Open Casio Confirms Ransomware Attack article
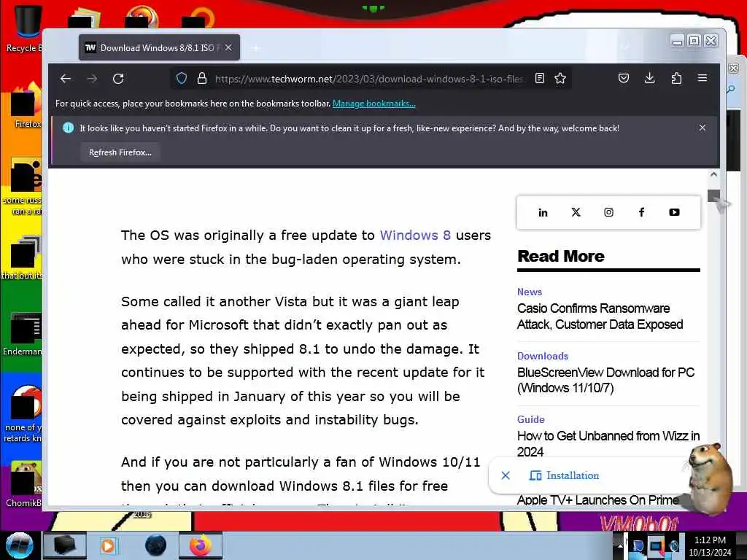Screen dimensions: 747x560 click(x=600, y=316)
